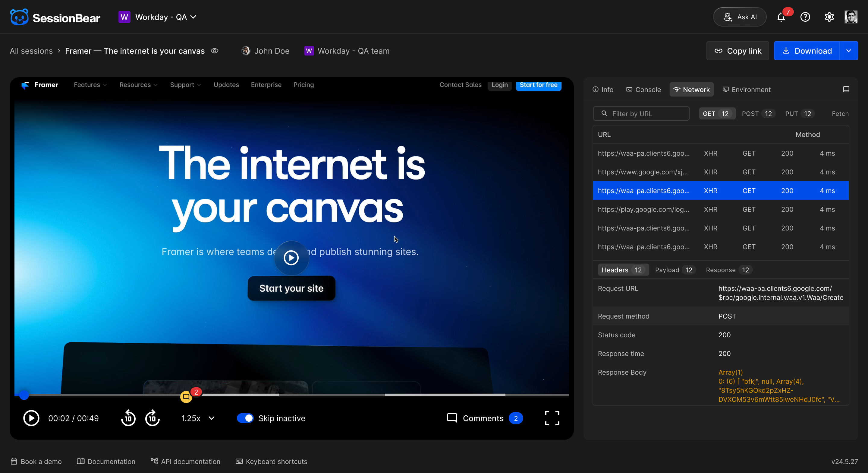Toggle session visibility eye icon

pos(215,51)
